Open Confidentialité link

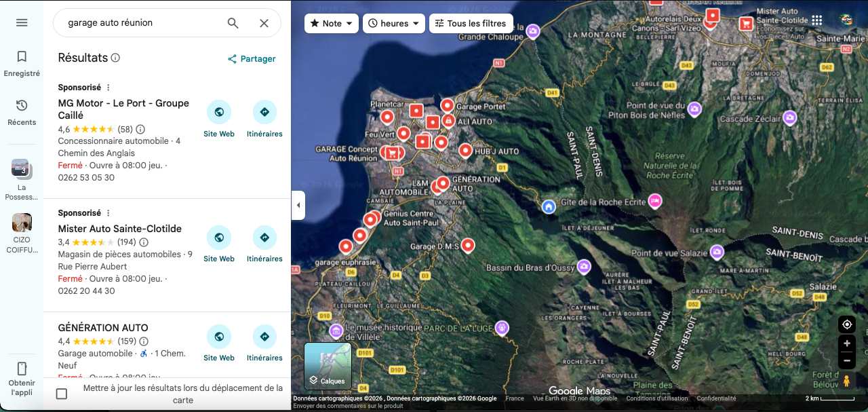pyautogui.click(x=716, y=398)
